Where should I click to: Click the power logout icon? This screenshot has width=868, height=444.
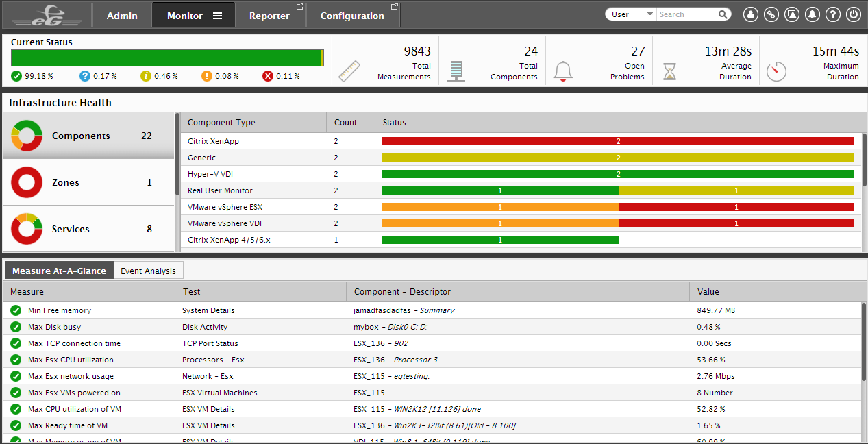click(x=854, y=14)
